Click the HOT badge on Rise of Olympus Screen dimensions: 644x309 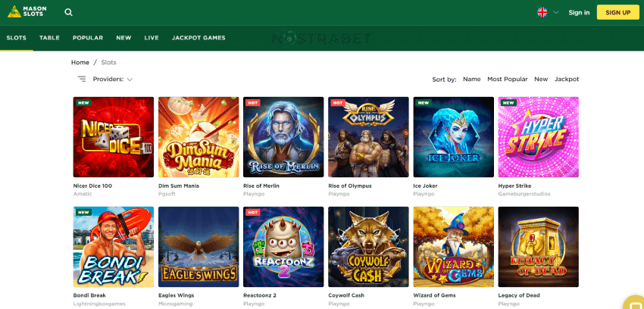click(337, 102)
